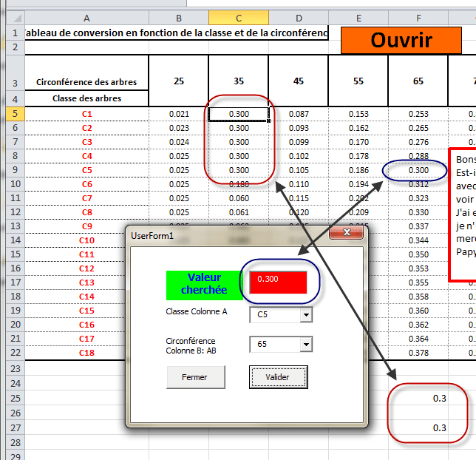Select row 9 header
Screen dimensions: 476x460
tap(16, 170)
